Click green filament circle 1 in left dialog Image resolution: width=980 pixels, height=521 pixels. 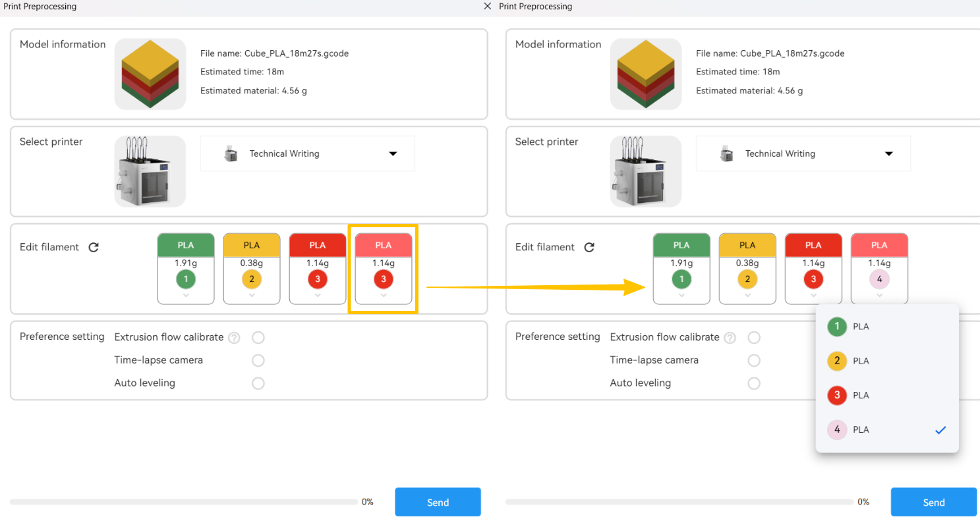[x=186, y=279]
